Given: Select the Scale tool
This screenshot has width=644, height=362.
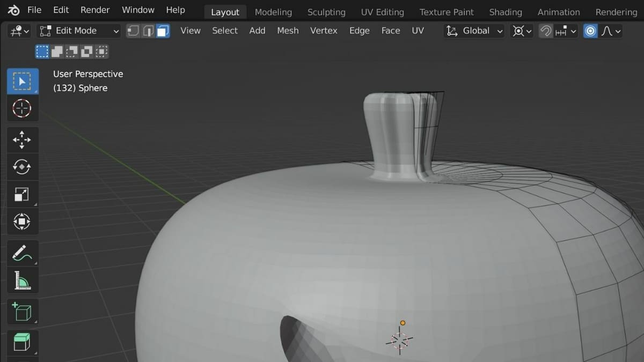Looking at the screenshot, I should tap(23, 194).
